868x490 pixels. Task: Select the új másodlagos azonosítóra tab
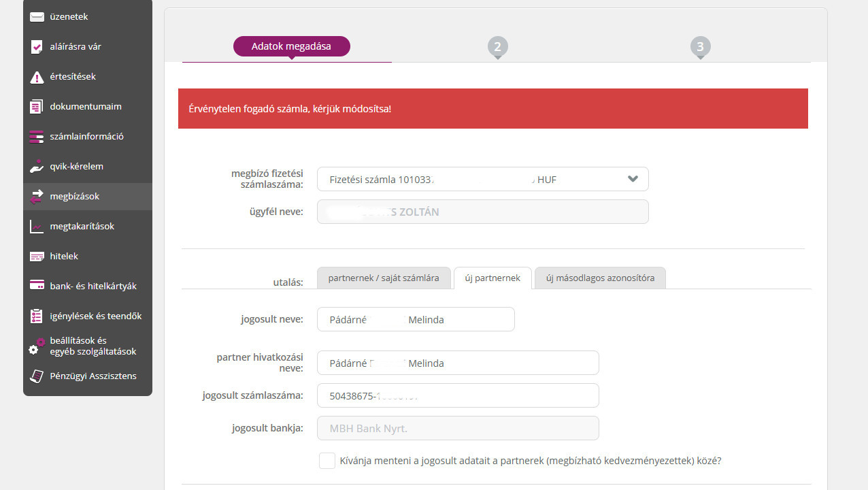click(x=600, y=278)
